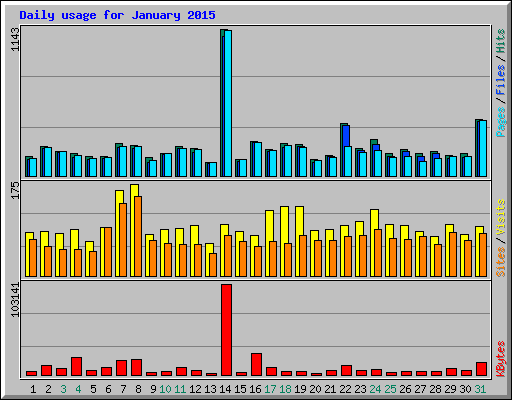
Task: Select green weekend day label 10
Action: click(165, 389)
